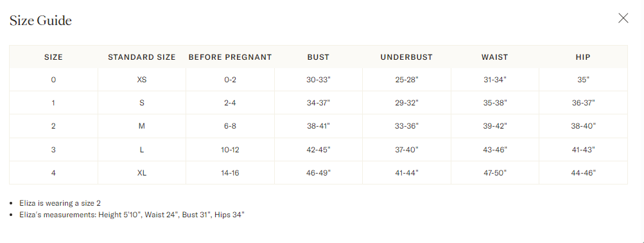Click the Size Guide heading

[40, 21]
